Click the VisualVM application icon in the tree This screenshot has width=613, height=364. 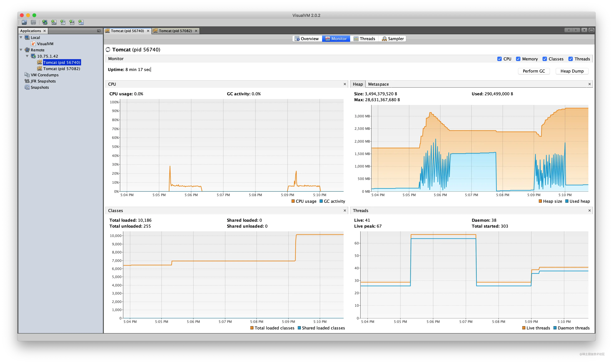pos(33,44)
